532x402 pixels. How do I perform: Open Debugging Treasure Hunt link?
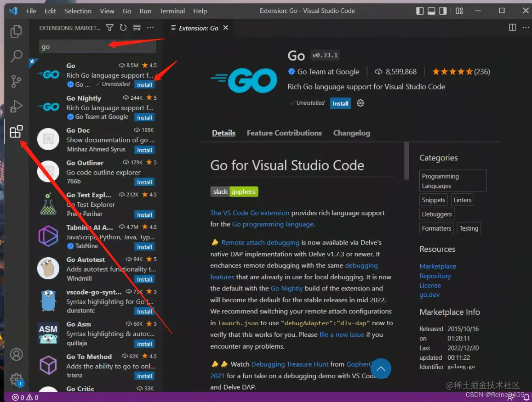290,364
